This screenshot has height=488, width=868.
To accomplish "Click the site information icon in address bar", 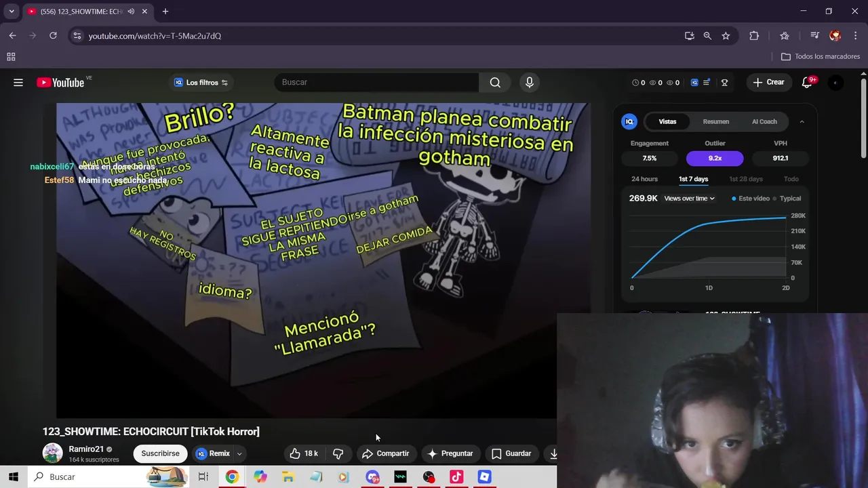I will click(x=77, y=36).
